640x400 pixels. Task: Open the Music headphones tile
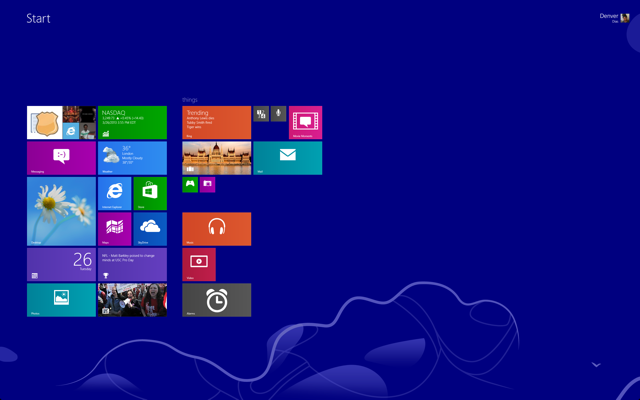[x=217, y=229]
